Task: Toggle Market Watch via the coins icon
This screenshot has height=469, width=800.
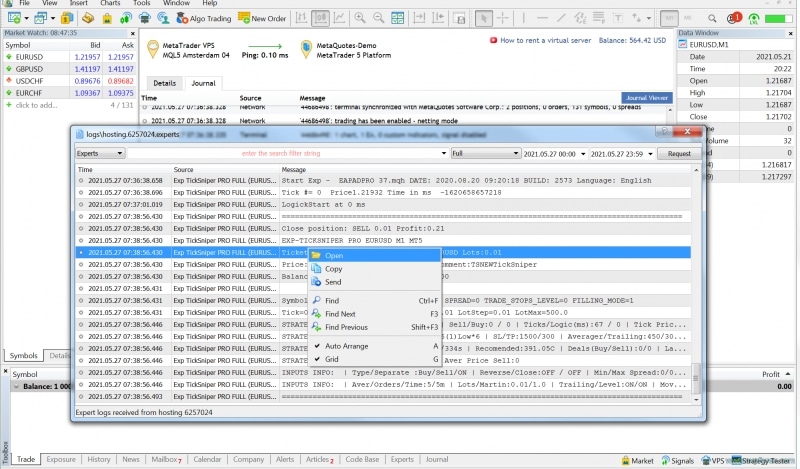Action: (67, 18)
